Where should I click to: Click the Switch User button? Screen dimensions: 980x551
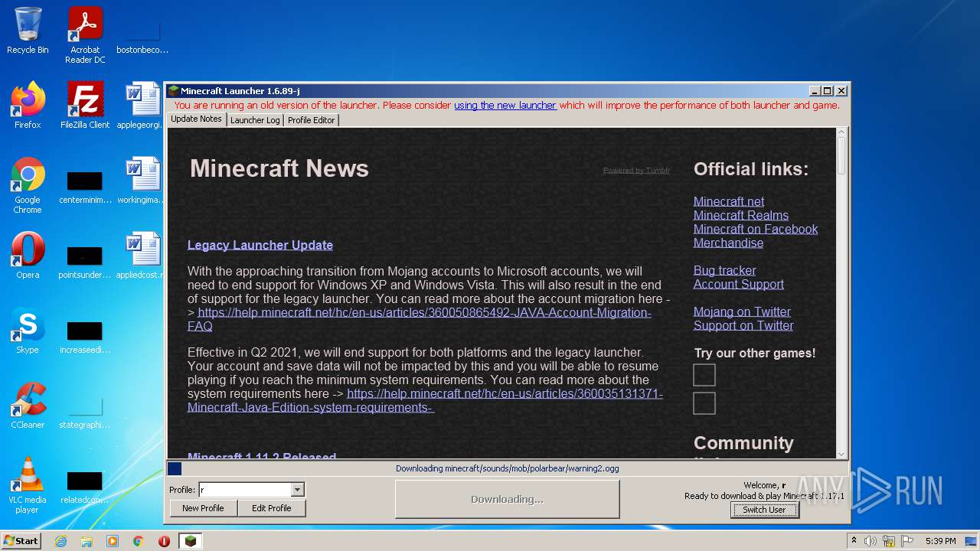764,510
